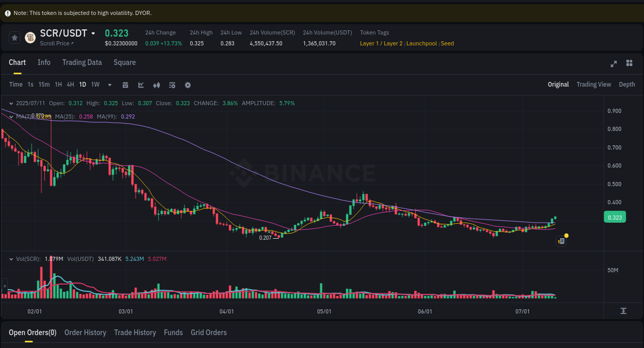
Task: Open the chart settings gear icon
Action: [188, 85]
